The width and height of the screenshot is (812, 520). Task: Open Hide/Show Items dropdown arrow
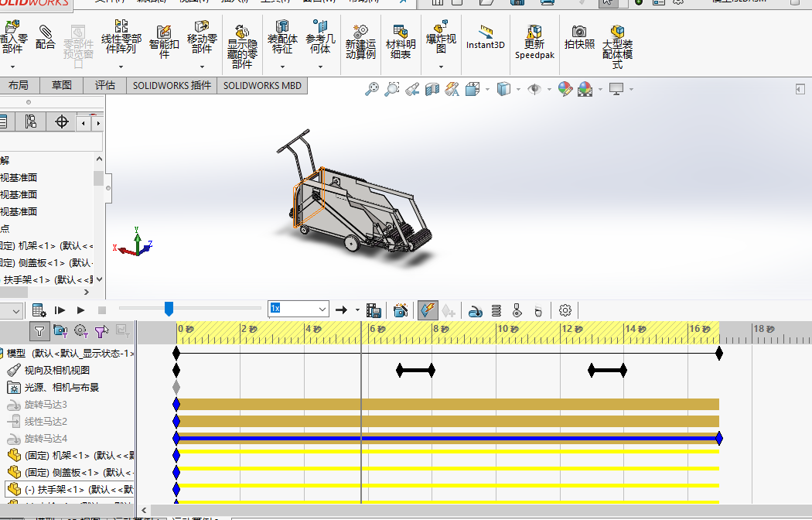(x=549, y=90)
